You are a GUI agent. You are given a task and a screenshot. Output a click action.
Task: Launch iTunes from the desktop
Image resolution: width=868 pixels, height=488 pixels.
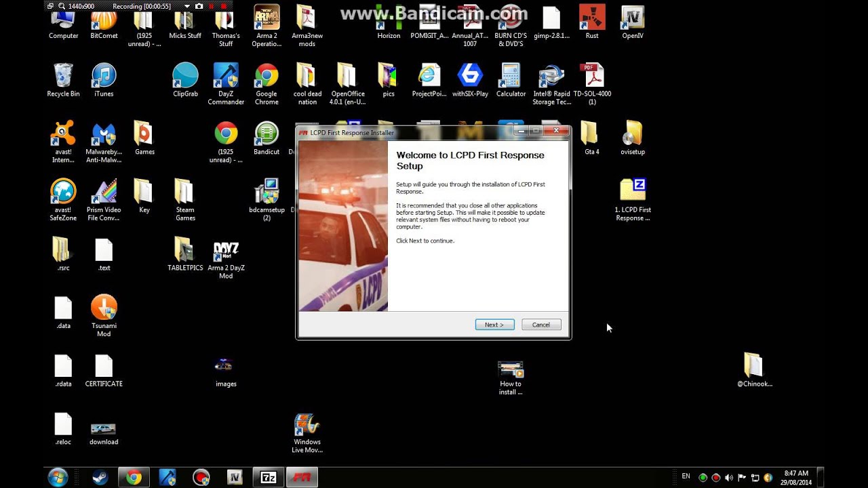(x=104, y=80)
